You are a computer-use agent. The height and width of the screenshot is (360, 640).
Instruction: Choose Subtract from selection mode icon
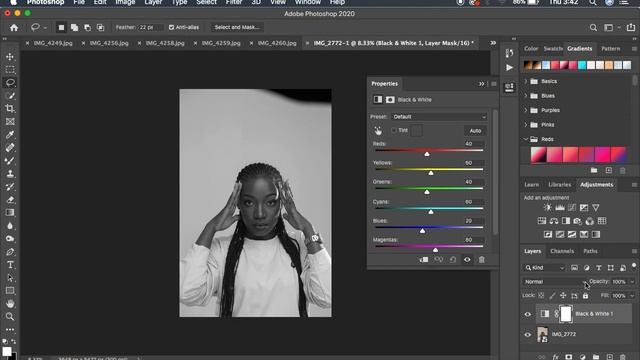pos(87,27)
